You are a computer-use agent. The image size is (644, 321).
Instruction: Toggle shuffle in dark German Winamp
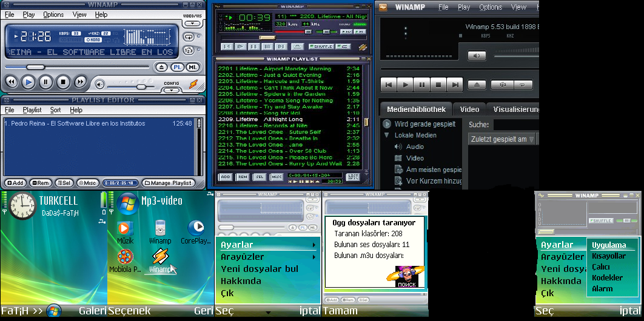(x=503, y=85)
